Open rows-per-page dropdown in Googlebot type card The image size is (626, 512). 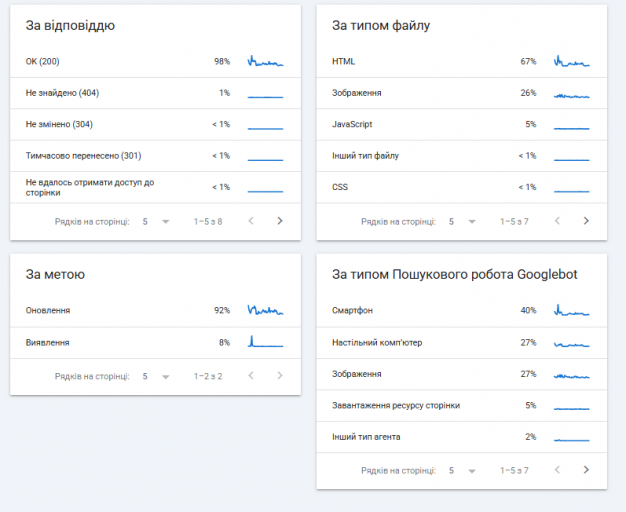coord(462,470)
